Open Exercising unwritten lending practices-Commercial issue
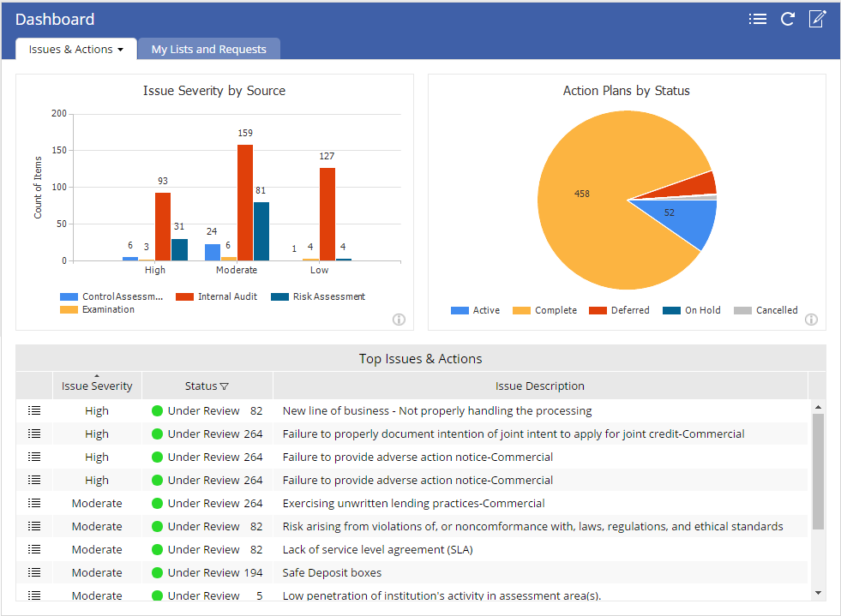This screenshot has width=841, height=616. pyautogui.click(x=413, y=503)
